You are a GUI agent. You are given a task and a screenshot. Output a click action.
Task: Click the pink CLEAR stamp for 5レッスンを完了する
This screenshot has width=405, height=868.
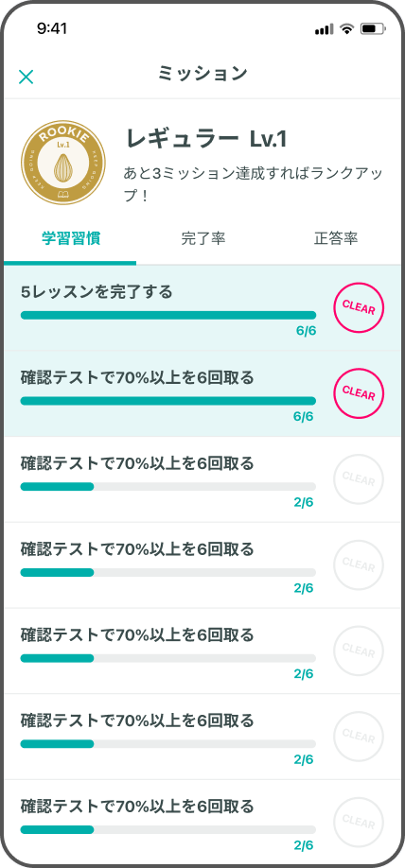pyautogui.click(x=359, y=307)
